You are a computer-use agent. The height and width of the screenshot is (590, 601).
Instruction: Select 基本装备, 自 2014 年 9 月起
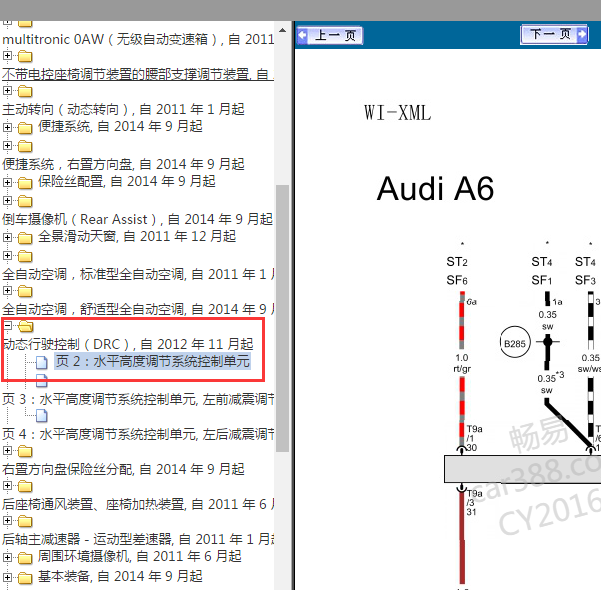click(120, 576)
